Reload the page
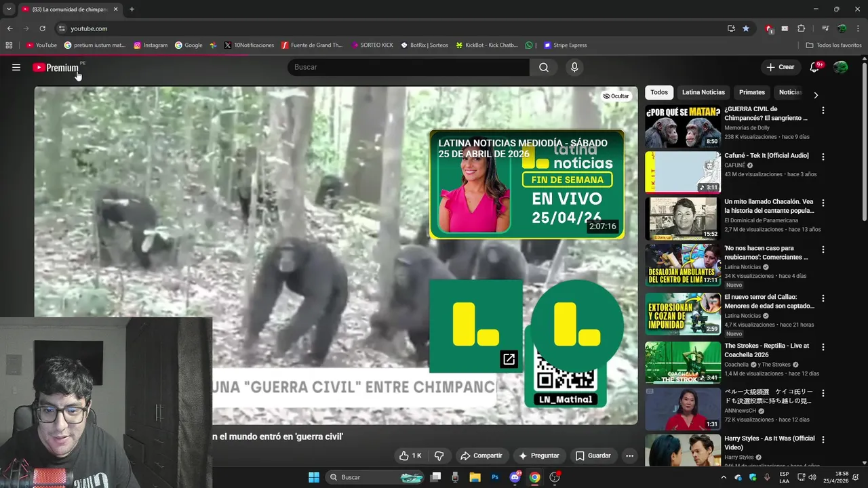 [x=42, y=28]
